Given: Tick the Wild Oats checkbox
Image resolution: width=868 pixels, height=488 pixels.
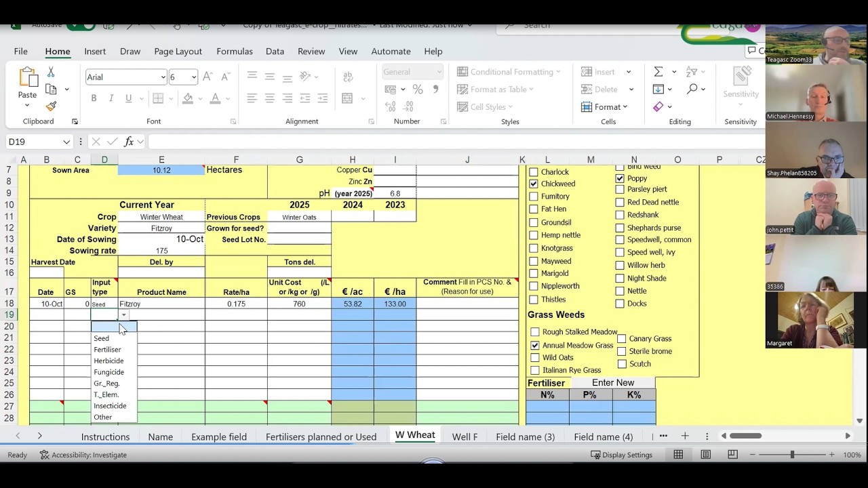Looking at the screenshot, I should click(x=535, y=357).
